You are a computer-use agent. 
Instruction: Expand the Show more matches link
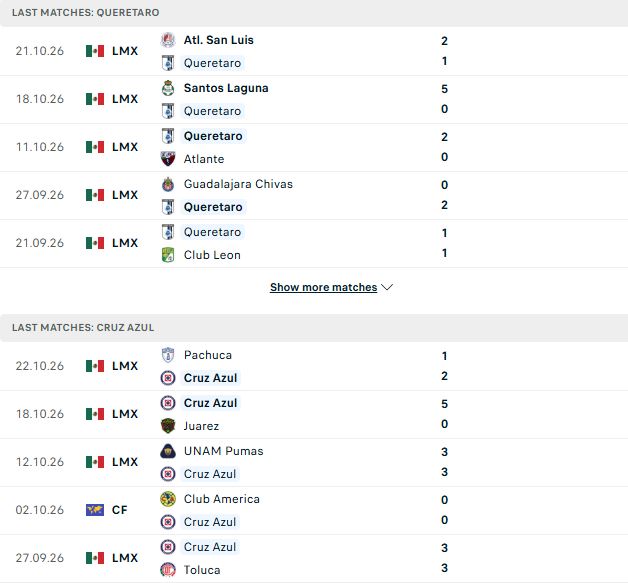click(324, 287)
